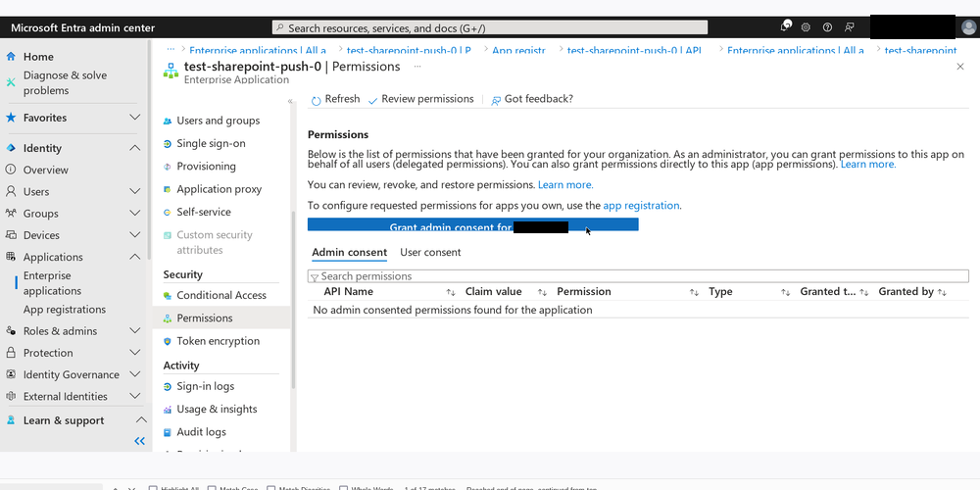Expand the Favorites section chevron
980x490 pixels.
point(134,118)
